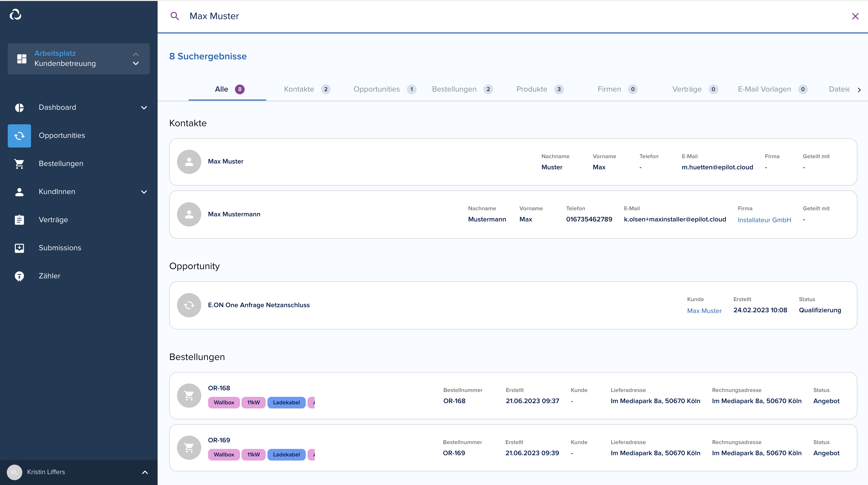Click the OR-169 order cart icon

pos(189,448)
